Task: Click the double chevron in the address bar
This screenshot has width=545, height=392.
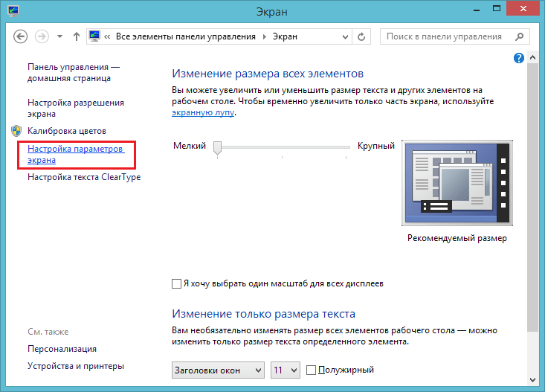Action: tap(107, 36)
